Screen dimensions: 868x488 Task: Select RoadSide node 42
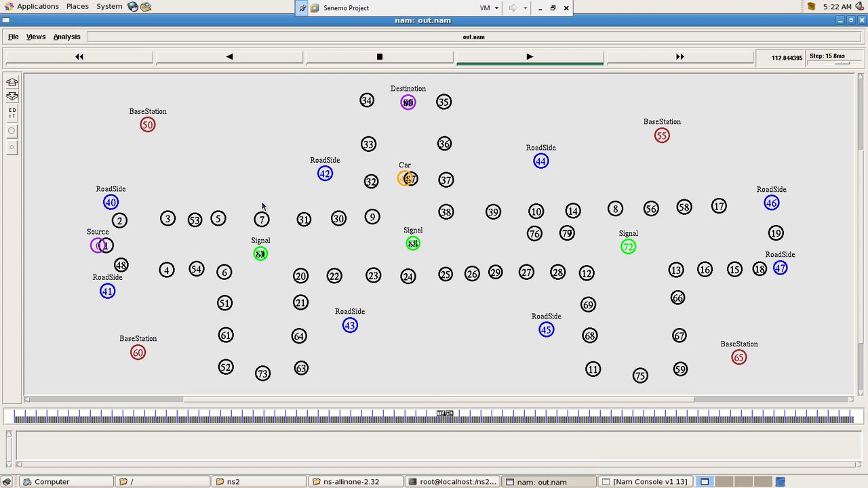pos(325,174)
